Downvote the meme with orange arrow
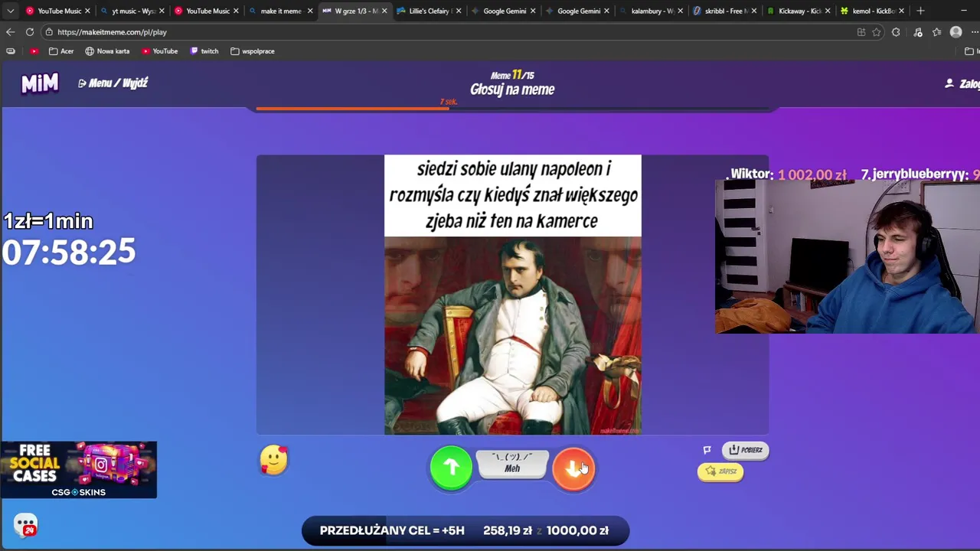 573,468
